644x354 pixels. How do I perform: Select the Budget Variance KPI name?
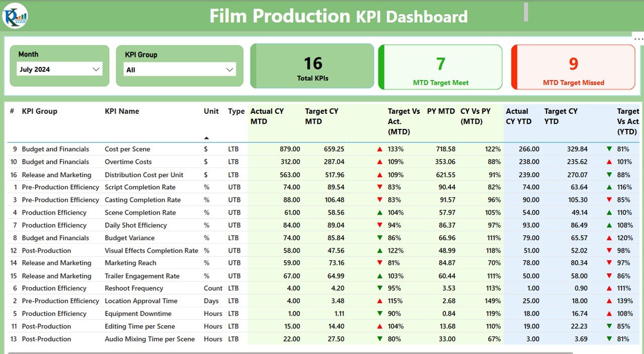pos(130,238)
